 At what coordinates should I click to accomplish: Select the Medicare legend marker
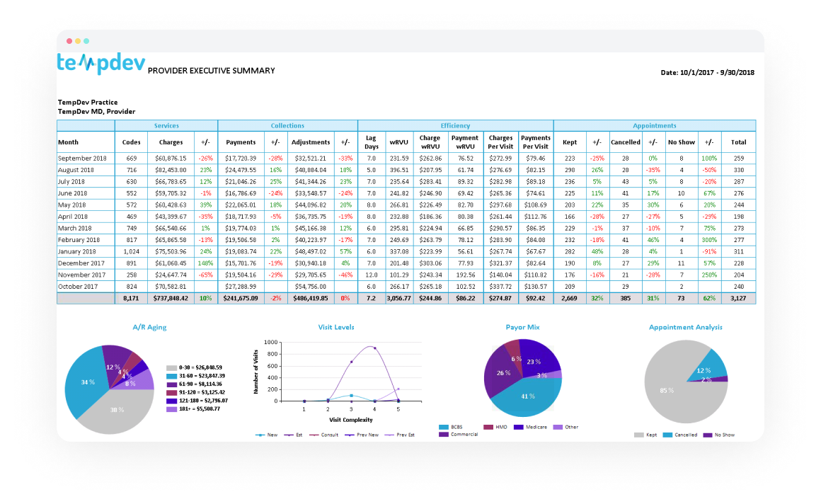pyautogui.click(x=519, y=427)
